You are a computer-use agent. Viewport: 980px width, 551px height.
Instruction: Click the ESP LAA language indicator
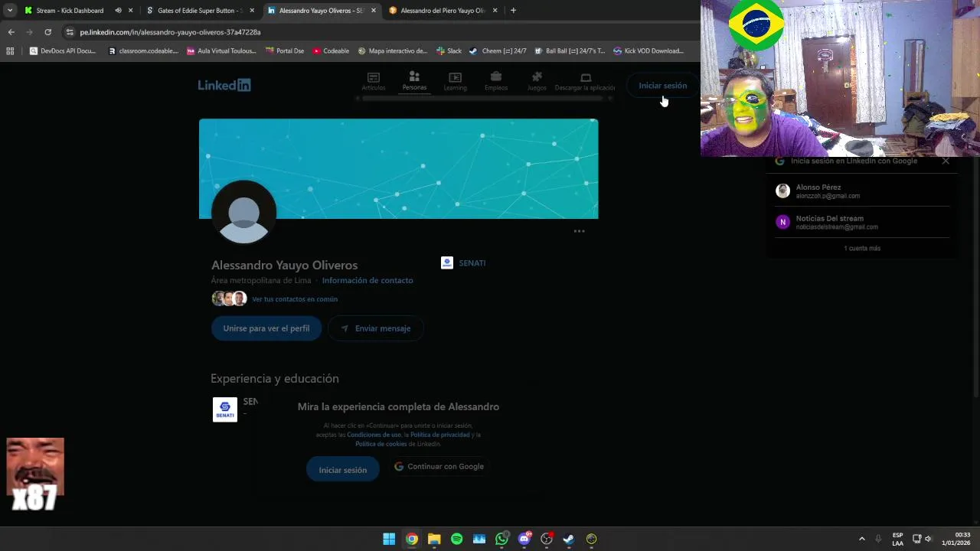pyautogui.click(x=897, y=539)
